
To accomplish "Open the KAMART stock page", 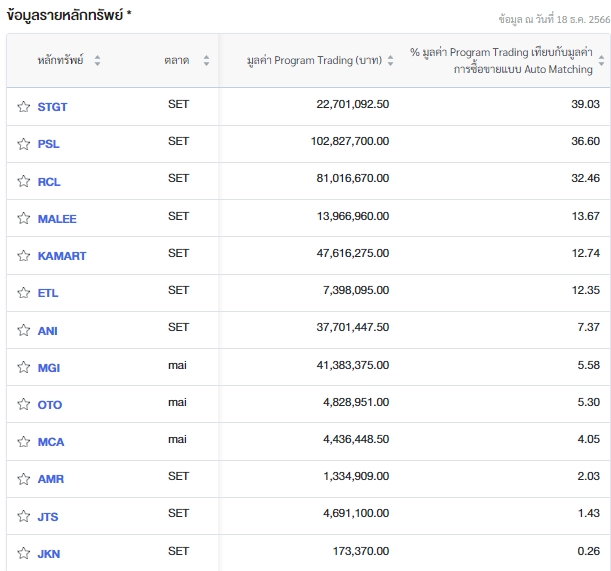I will coord(61,255).
